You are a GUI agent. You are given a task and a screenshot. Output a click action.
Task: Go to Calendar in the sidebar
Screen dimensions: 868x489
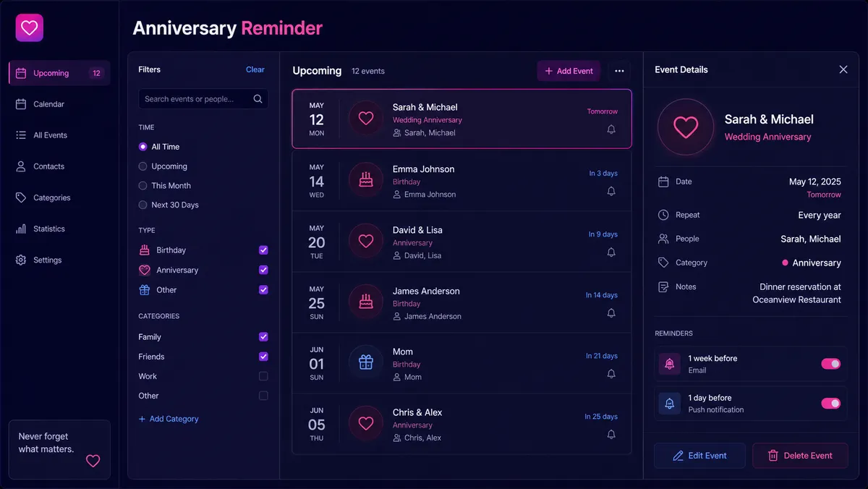(59, 104)
